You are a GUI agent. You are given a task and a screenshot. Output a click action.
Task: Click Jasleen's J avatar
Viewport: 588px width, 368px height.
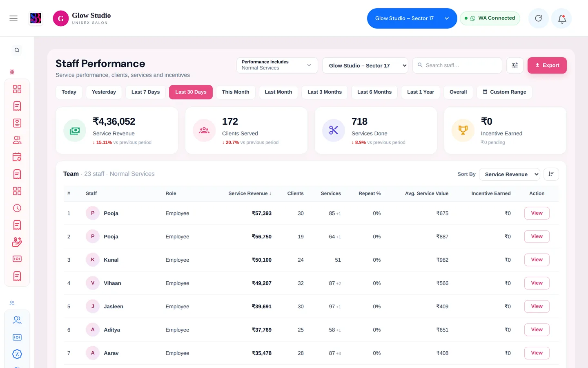tap(93, 306)
